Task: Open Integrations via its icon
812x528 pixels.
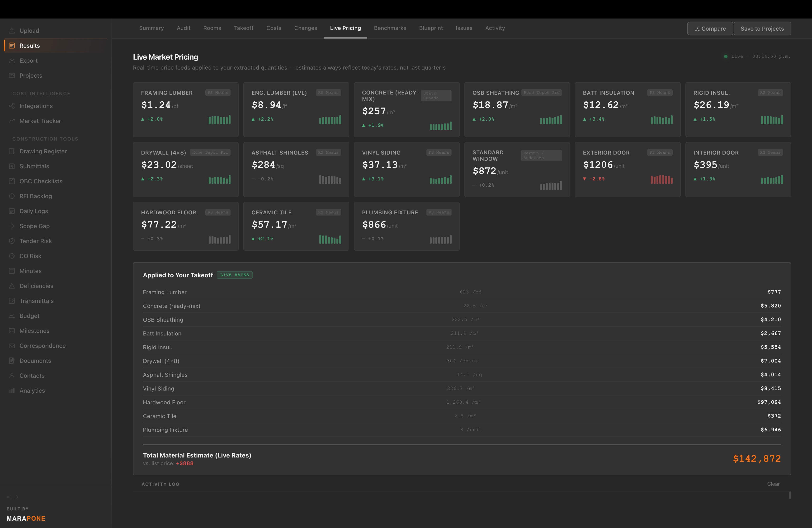Action: click(x=12, y=106)
